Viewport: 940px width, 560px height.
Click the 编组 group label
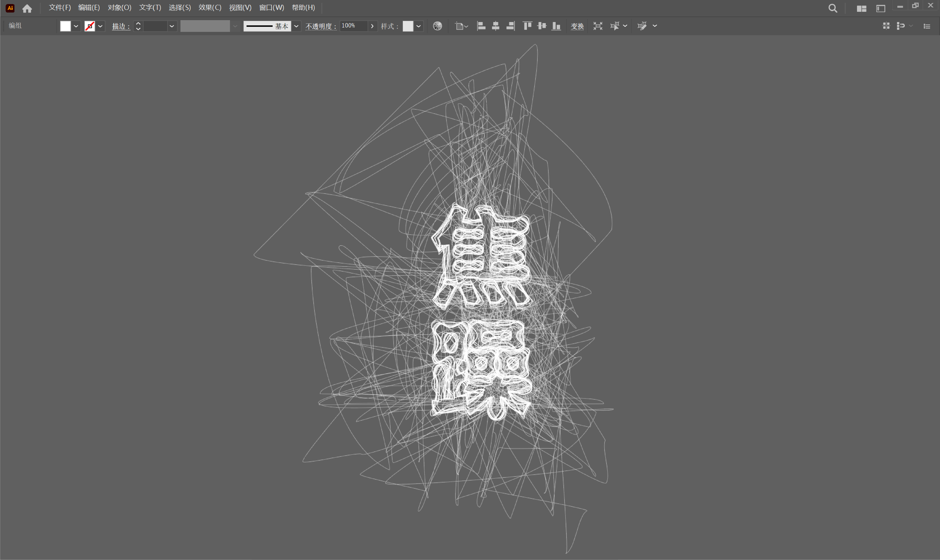[x=15, y=26]
